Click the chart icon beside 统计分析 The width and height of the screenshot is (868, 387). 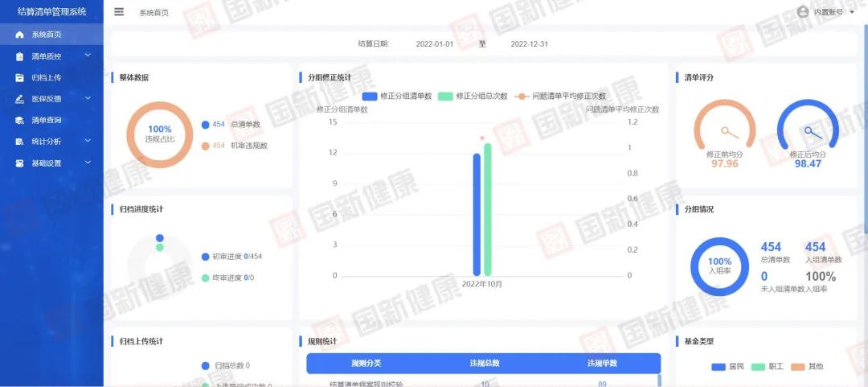tap(19, 142)
